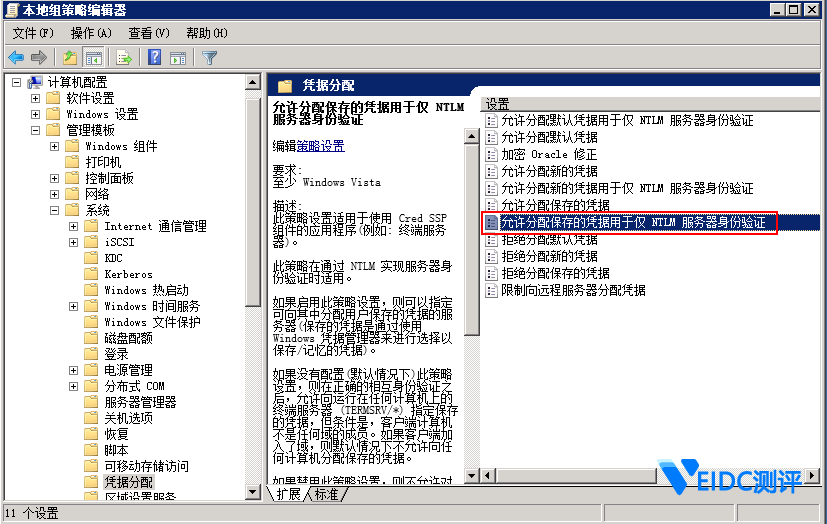Click policy icon of 允许分配默认凭据

pos(492,138)
